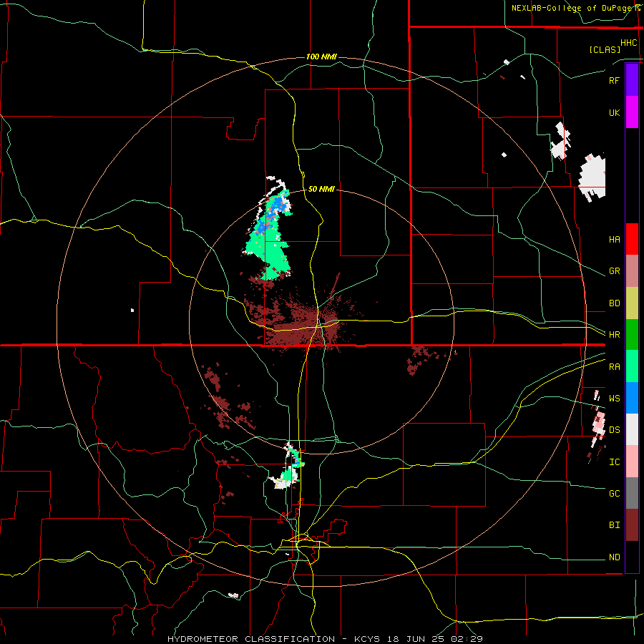The image size is (644, 644).
Task: Click the GR legend color swatch
Action: coord(632,271)
